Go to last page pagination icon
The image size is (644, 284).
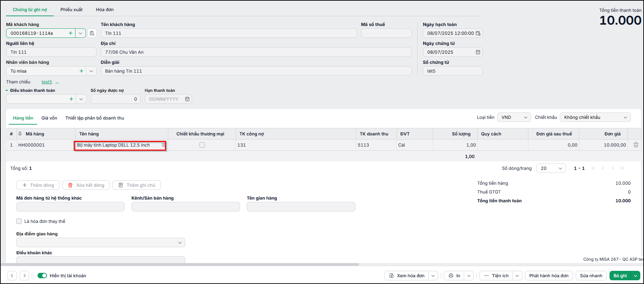[622, 168]
